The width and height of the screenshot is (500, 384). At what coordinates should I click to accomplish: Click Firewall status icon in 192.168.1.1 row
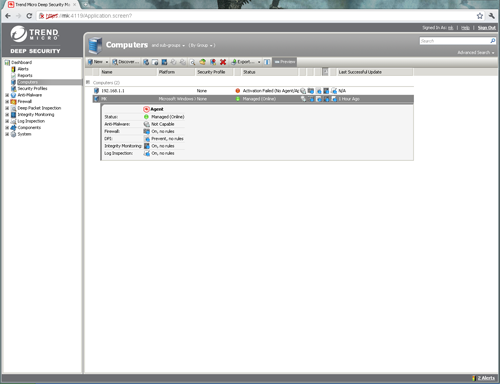point(311,91)
